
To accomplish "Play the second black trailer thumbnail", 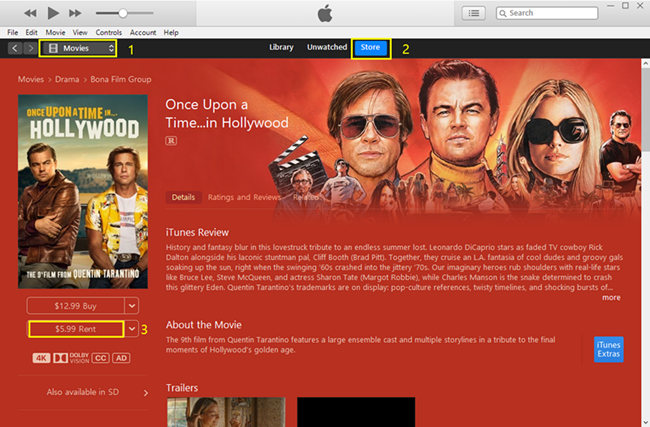I will click(x=356, y=412).
